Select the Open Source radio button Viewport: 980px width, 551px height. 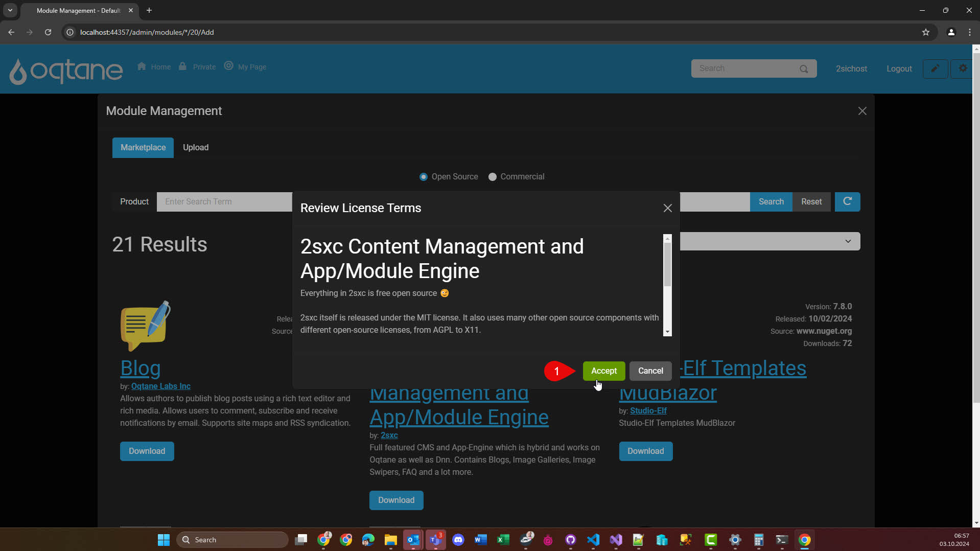pos(423,177)
